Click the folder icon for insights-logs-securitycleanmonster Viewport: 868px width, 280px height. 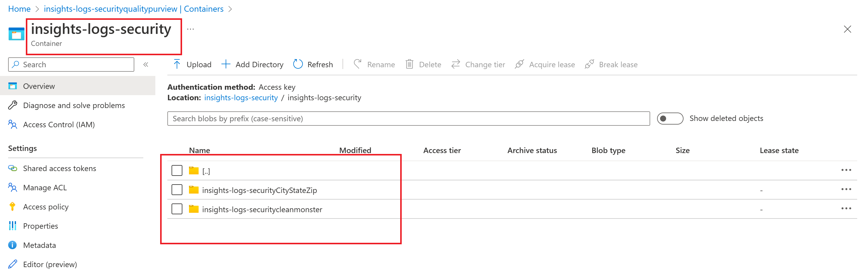194,209
